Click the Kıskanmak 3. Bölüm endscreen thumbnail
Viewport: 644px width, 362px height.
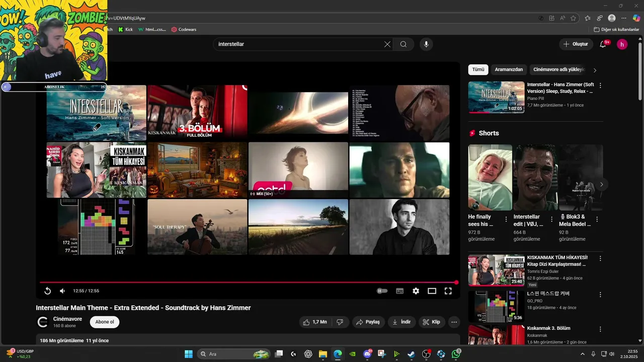[197, 113]
